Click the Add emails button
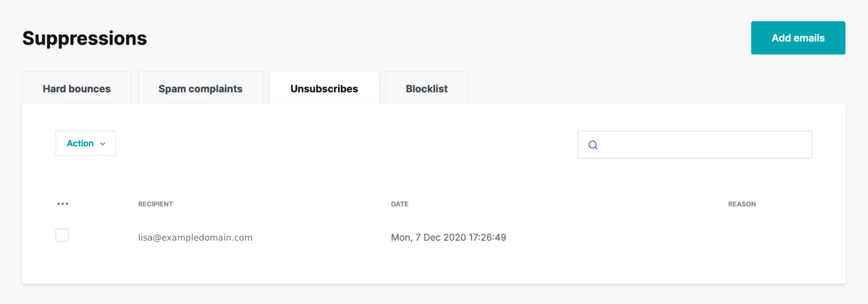Image resolution: width=868 pixels, height=304 pixels. pyautogui.click(x=798, y=38)
